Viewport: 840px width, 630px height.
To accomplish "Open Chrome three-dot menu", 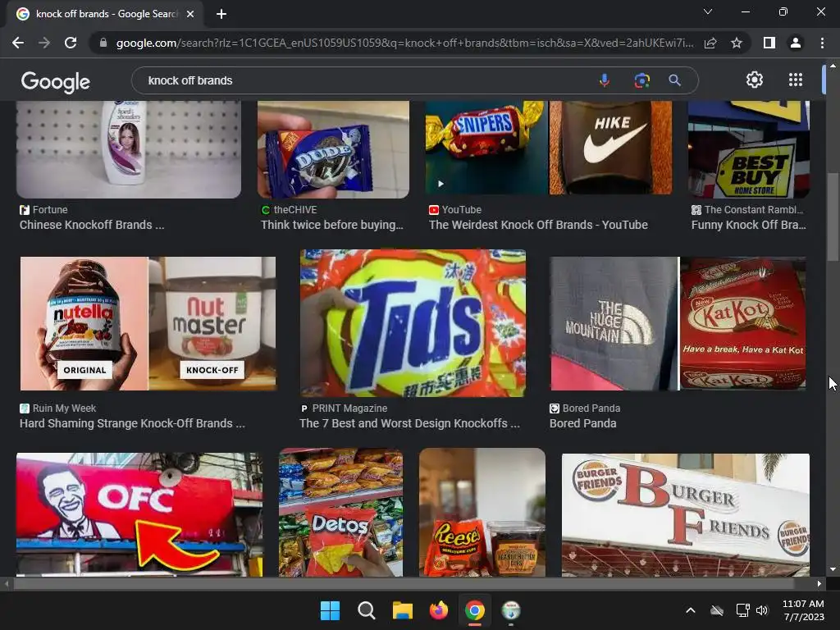I will pyautogui.click(x=822, y=43).
